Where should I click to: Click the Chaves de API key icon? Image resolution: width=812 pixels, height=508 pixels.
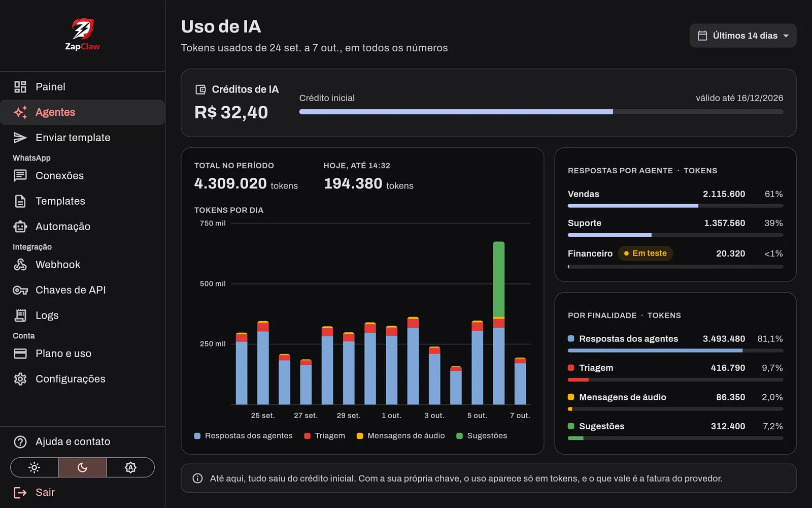click(x=20, y=290)
